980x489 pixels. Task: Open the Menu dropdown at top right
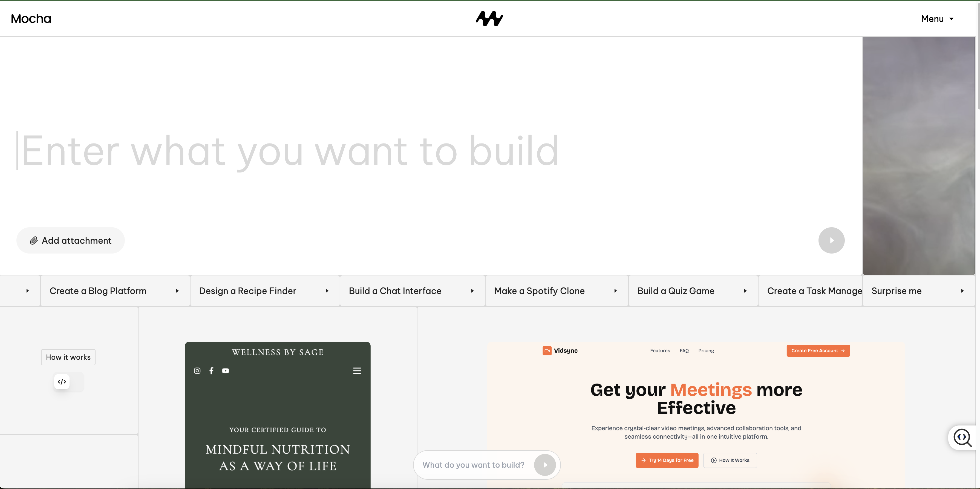pyautogui.click(x=937, y=18)
